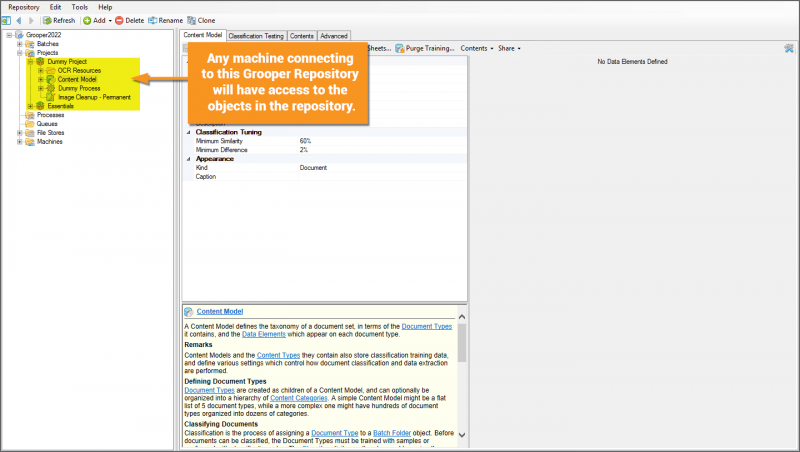The height and width of the screenshot is (452, 800).
Task: Open the Tools menu
Action: coord(80,7)
